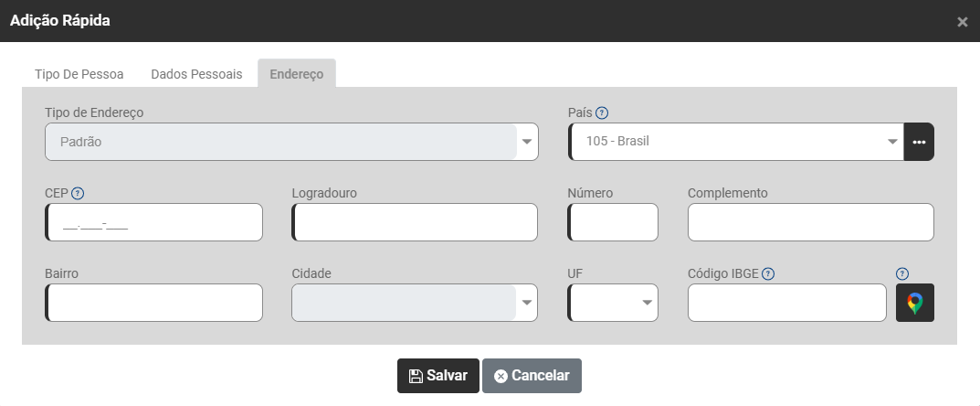The image size is (980, 406).
Task: Expand the Tipo de Endereço dropdown
Action: pos(527,142)
